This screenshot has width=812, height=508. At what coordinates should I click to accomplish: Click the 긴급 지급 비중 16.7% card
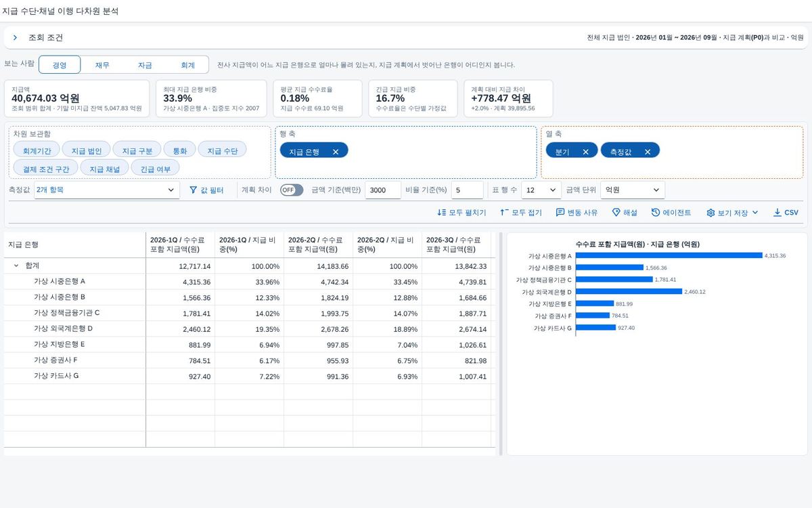point(414,98)
